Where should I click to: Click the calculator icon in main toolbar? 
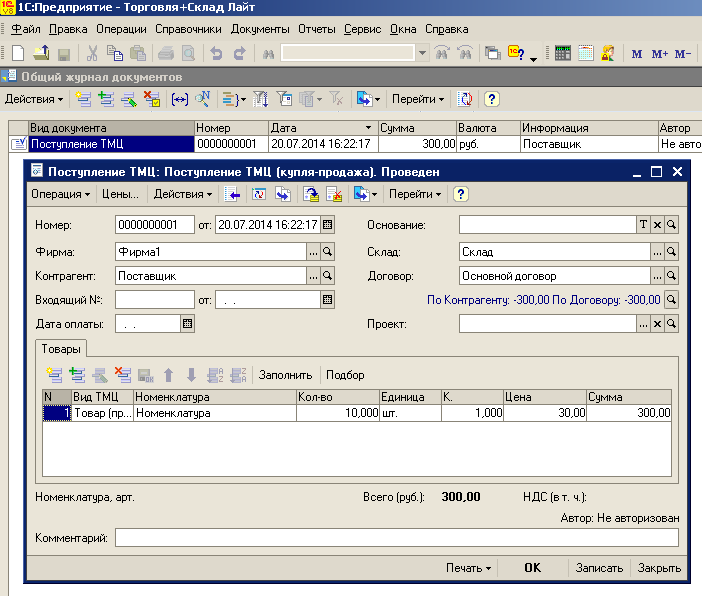[x=563, y=54]
